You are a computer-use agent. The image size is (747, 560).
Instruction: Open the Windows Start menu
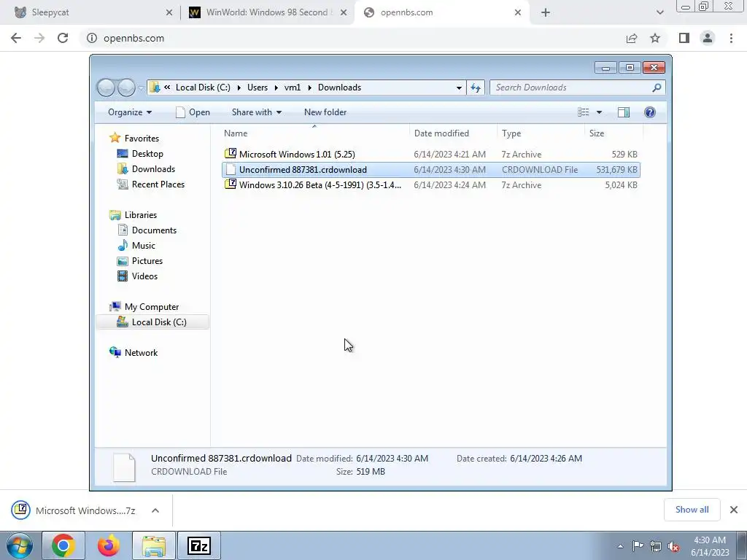[x=20, y=545]
